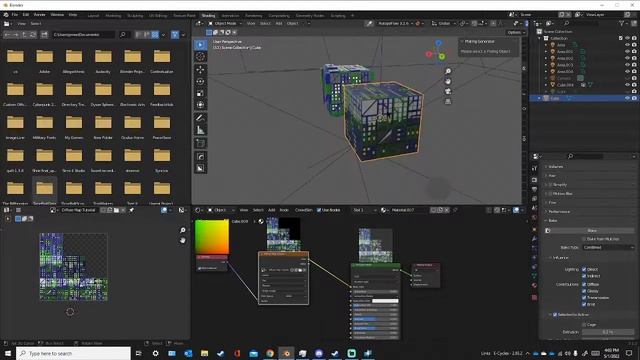Enable the Cage checkbox
The image size is (640, 360).
tap(584, 324)
